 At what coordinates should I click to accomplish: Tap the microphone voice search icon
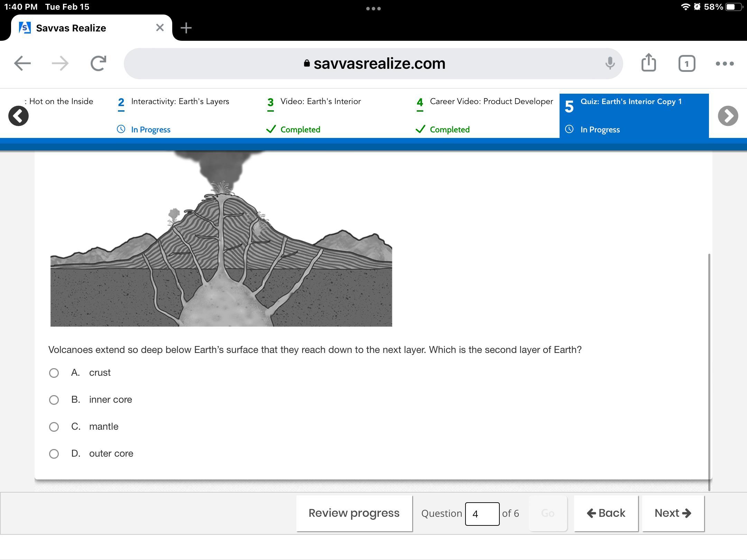(610, 64)
